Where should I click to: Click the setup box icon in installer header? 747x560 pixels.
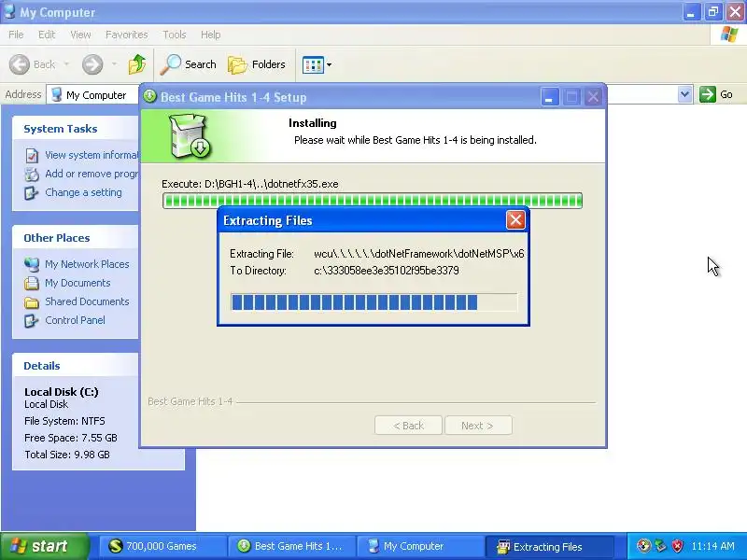pos(190,135)
